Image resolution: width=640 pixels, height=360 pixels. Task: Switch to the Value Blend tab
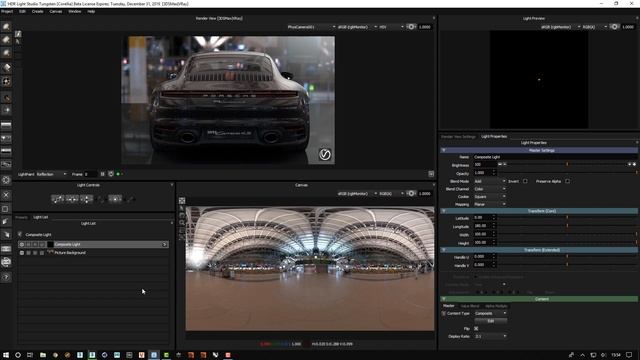[x=470, y=306]
